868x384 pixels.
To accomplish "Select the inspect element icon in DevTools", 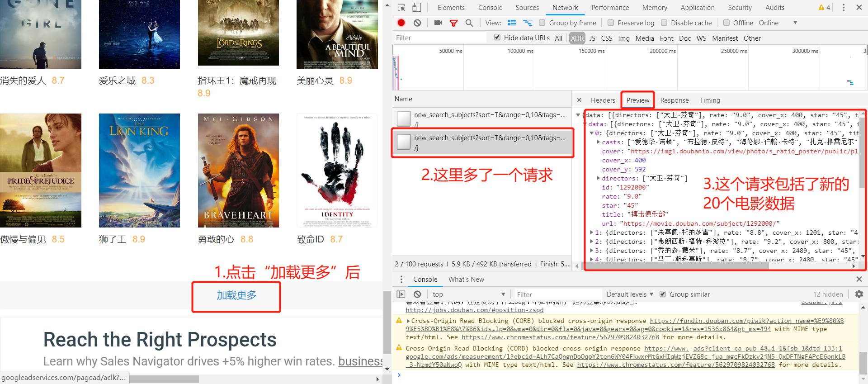I will pyautogui.click(x=401, y=7).
